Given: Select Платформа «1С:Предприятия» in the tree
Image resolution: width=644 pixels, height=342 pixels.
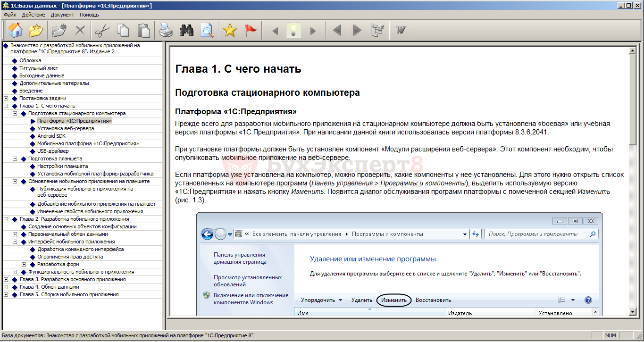Looking at the screenshot, I should coord(75,121).
